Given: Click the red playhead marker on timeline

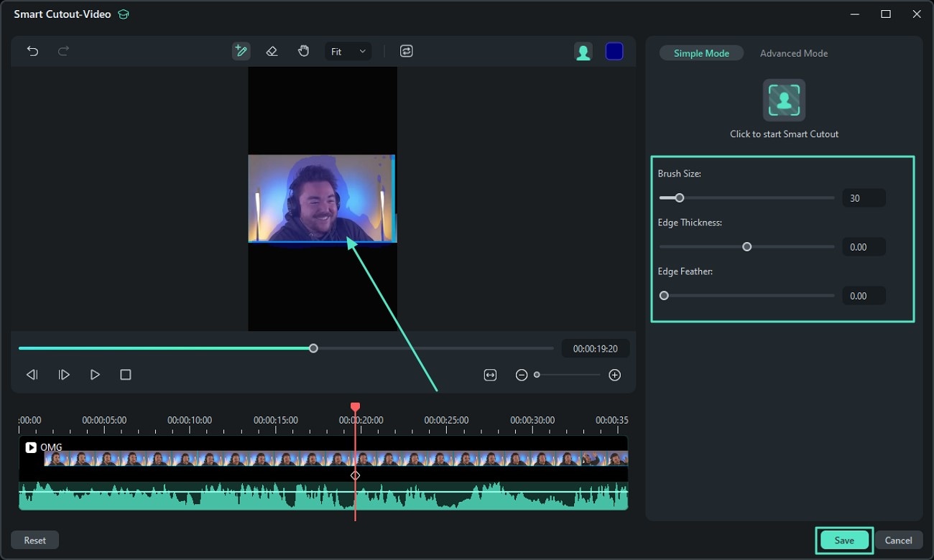Looking at the screenshot, I should (355, 407).
